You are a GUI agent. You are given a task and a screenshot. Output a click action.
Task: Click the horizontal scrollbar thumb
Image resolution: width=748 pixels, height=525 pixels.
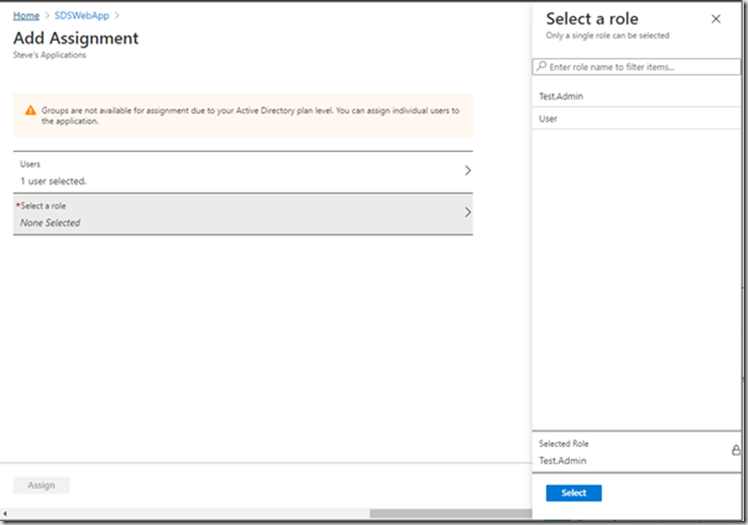[x=450, y=514]
